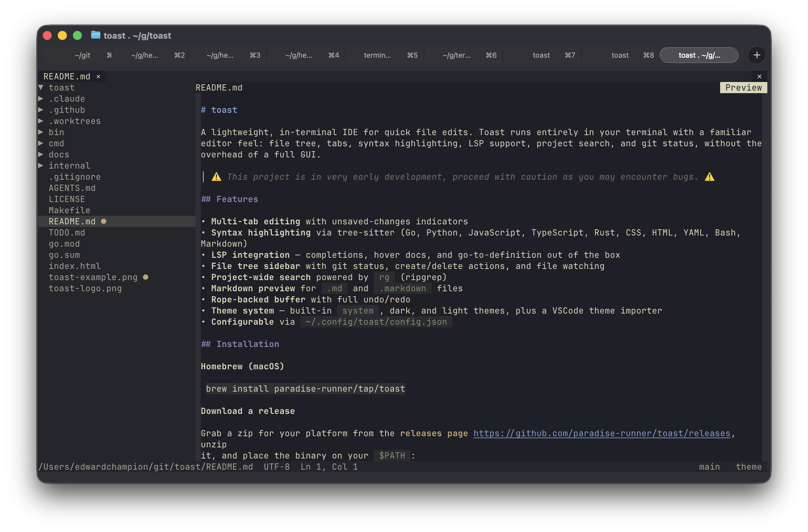Open .gitignore in the file tree
Screen dimensions: 808x532
click(x=75, y=177)
